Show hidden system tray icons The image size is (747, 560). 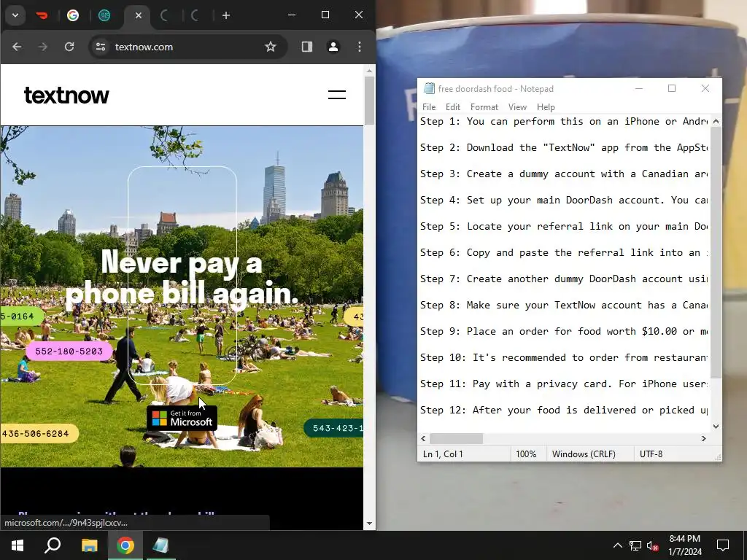point(617,545)
